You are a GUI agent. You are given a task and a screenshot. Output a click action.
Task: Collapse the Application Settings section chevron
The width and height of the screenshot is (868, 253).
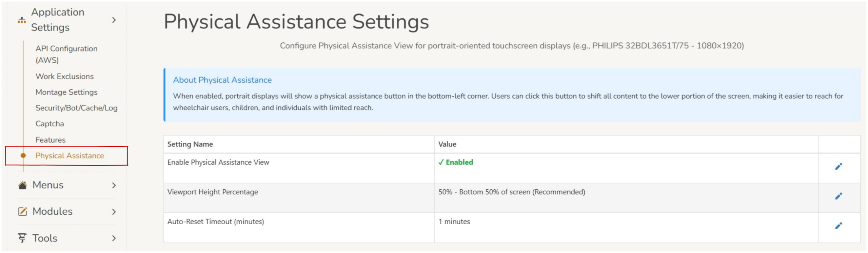click(114, 20)
